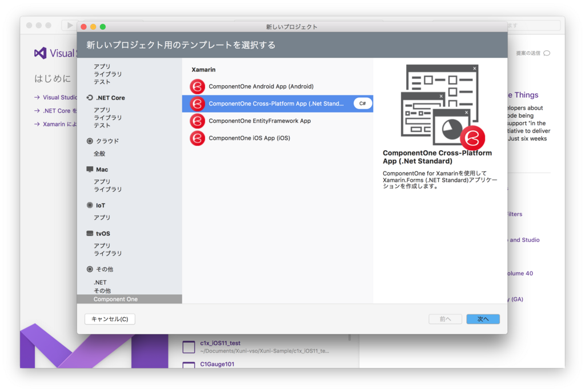The height and width of the screenshot is (392, 585).
Task: Select 全般 under クラウド
Action: coord(99,154)
